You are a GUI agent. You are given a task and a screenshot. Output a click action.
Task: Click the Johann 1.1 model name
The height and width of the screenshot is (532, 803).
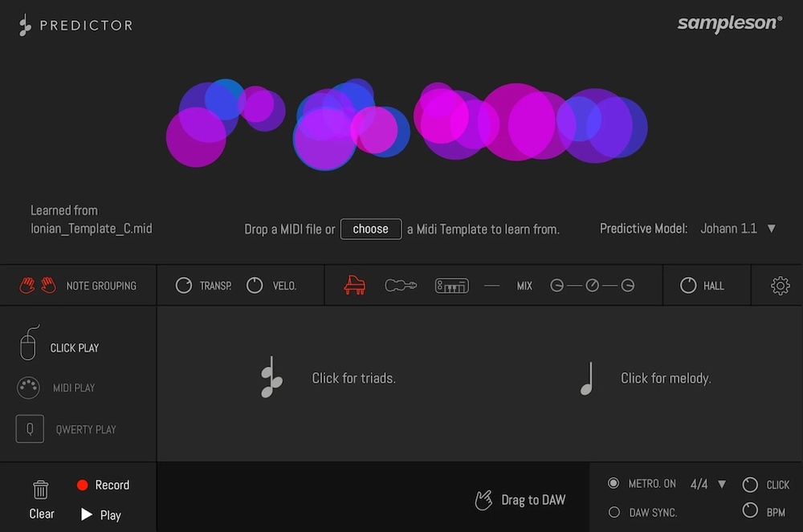[728, 228]
